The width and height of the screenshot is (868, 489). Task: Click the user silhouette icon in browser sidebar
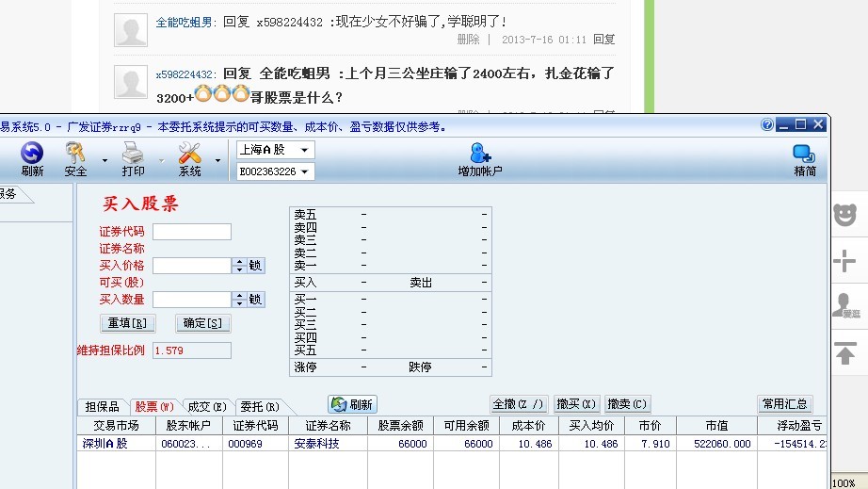[x=845, y=305]
